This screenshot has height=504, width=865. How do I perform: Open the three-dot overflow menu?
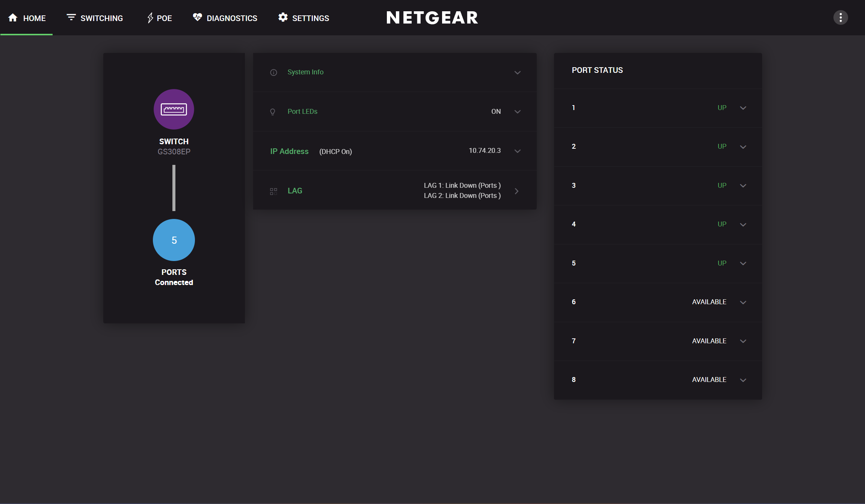coord(840,18)
